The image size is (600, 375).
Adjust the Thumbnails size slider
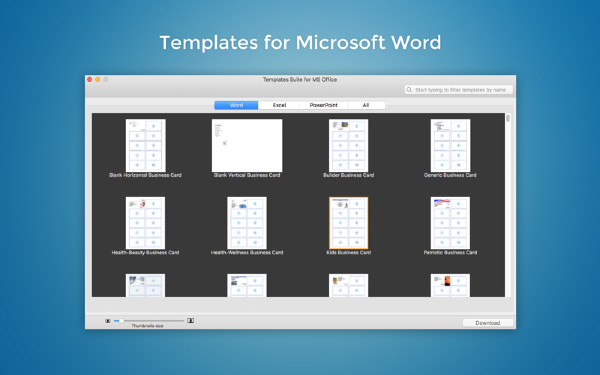[x=149, y=321]
